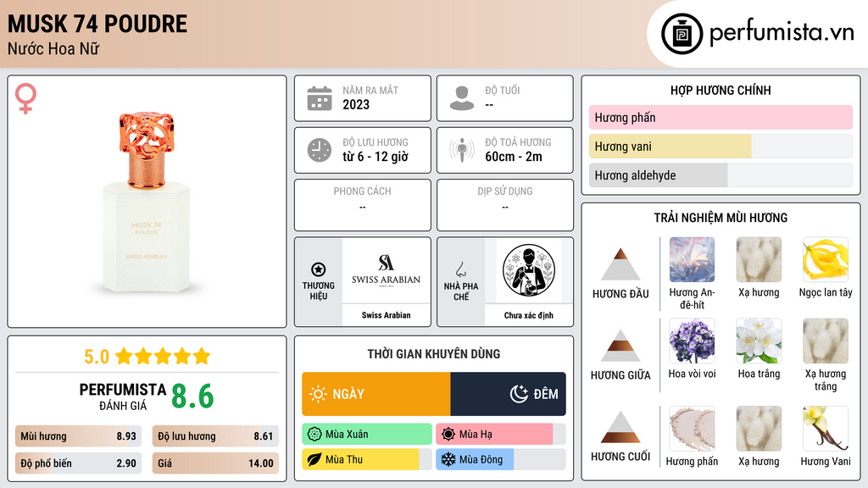The width and height of the screenshot is (868, 488).
Task: Click the Dịp sử dụng card
Action: point(505,205)
